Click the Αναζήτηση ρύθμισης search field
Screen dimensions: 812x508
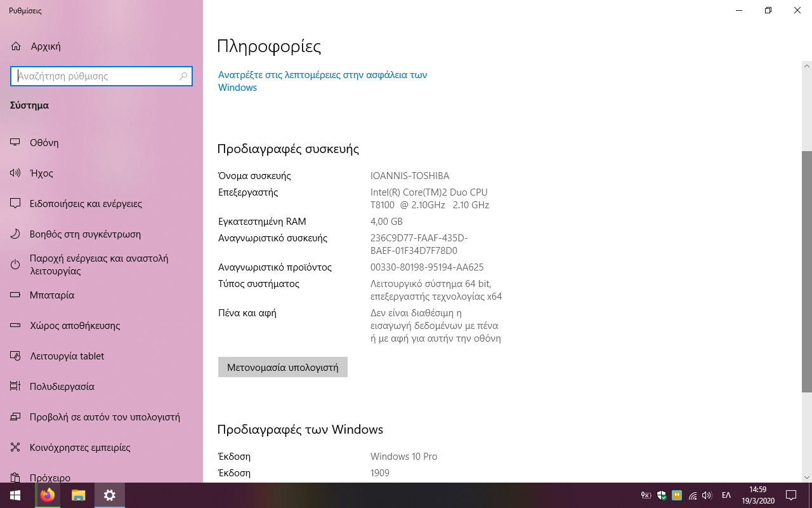(x=95, y=76)
